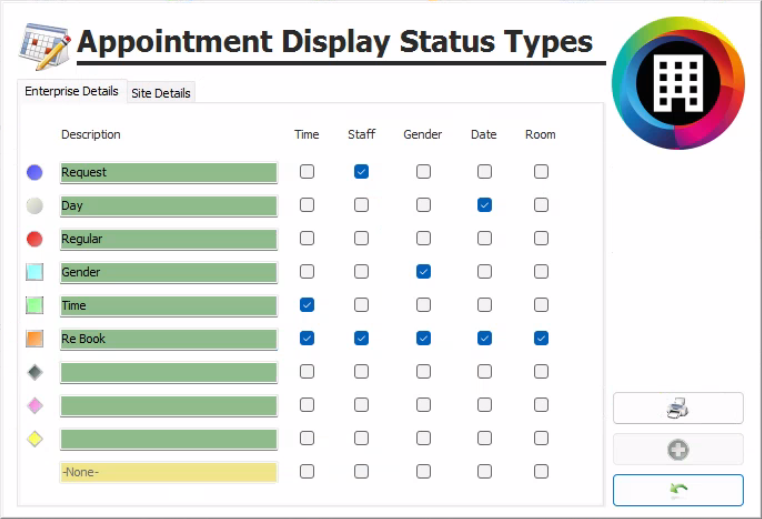The height and width of the screenshot is (519, 762).
Task: Click the Date column header
Action: tap(484, 135)
